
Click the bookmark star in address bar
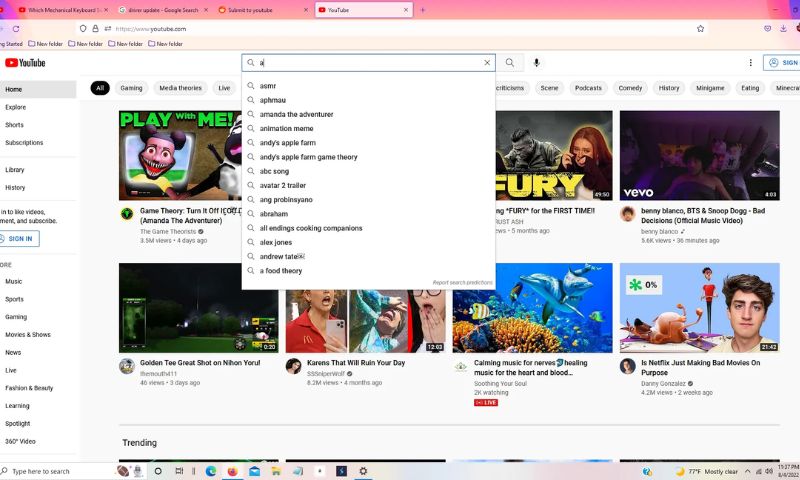(x=701, y=29)
